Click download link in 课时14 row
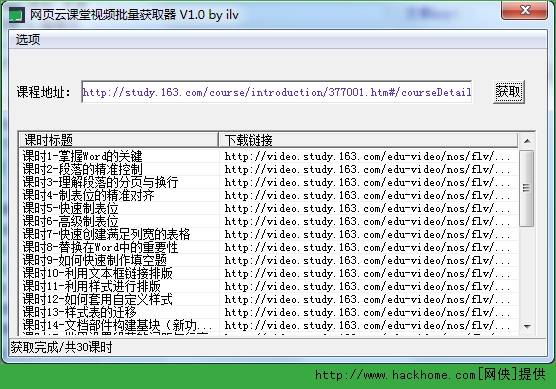Screen dimensions: 556x389 (367, 325)
